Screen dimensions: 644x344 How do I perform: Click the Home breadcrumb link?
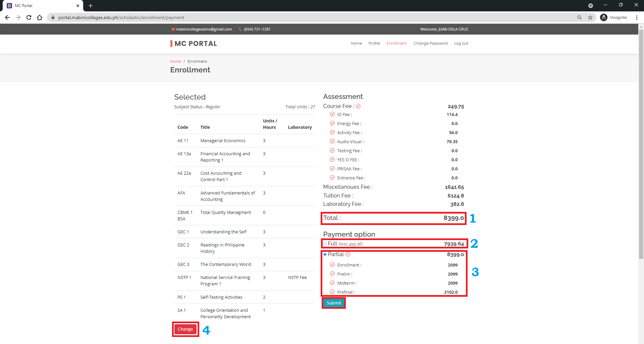[x=175, y=61]
